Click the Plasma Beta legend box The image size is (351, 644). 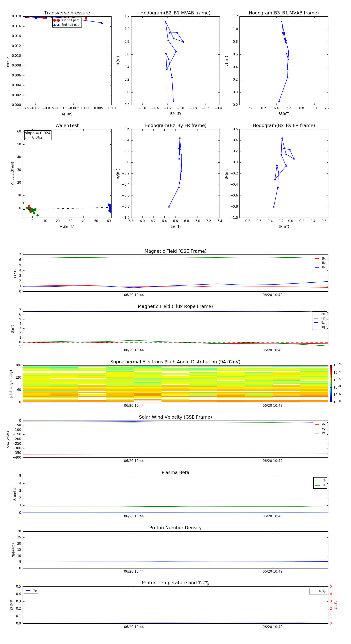click(320, 483)
